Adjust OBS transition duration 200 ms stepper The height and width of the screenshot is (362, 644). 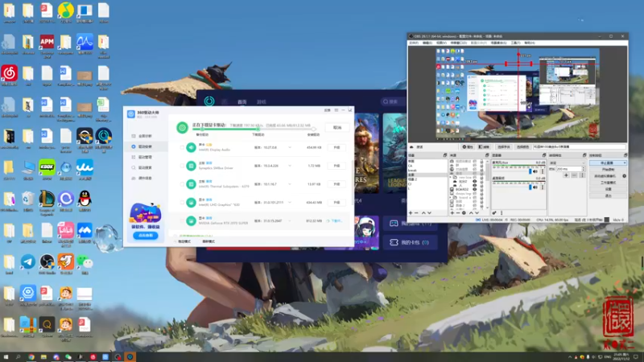tap(583, 169)
